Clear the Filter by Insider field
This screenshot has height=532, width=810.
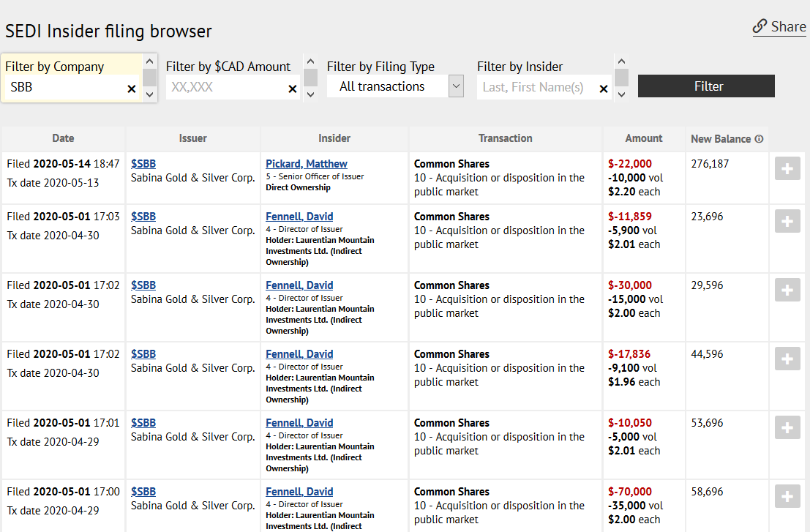point(604,89)
